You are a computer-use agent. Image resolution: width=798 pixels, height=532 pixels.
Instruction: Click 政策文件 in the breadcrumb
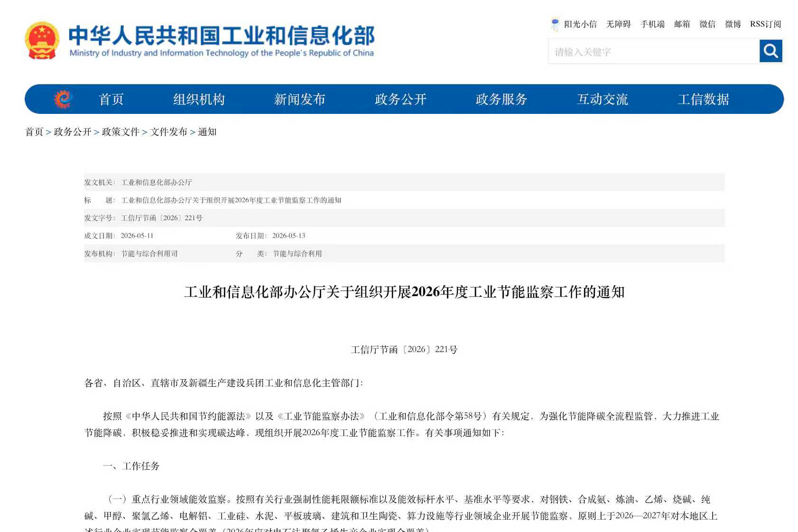point(121,132)
